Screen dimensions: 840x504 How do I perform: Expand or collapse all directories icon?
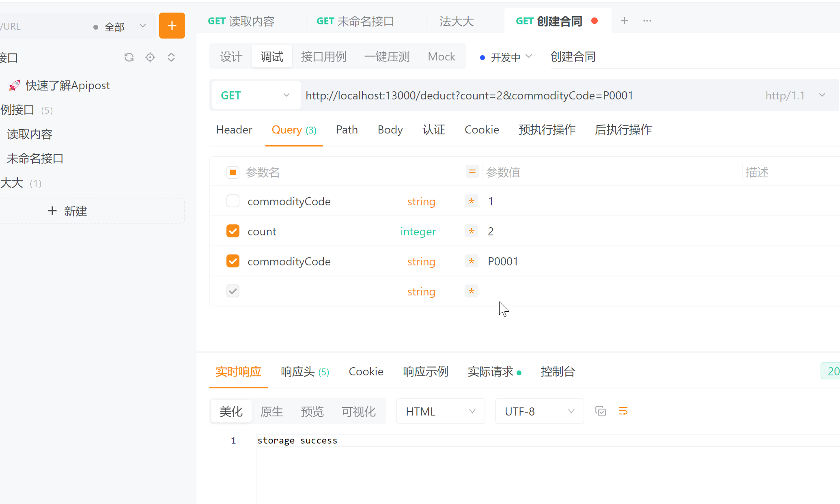[x=171, y=57]
